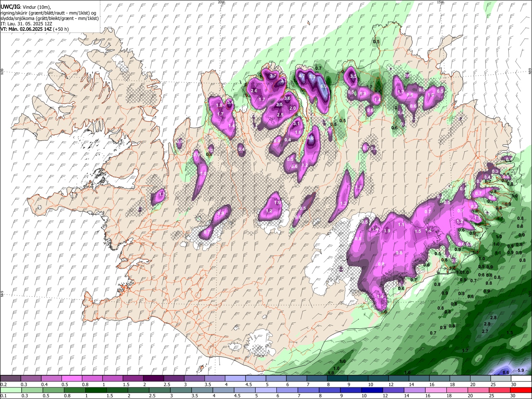
Task: Click the "0.2" label on upper legend
Action: pos(4,384)
